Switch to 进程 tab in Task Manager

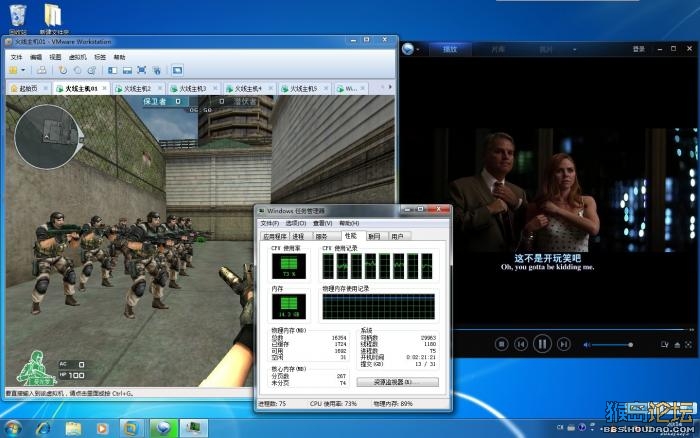(298, 236)
